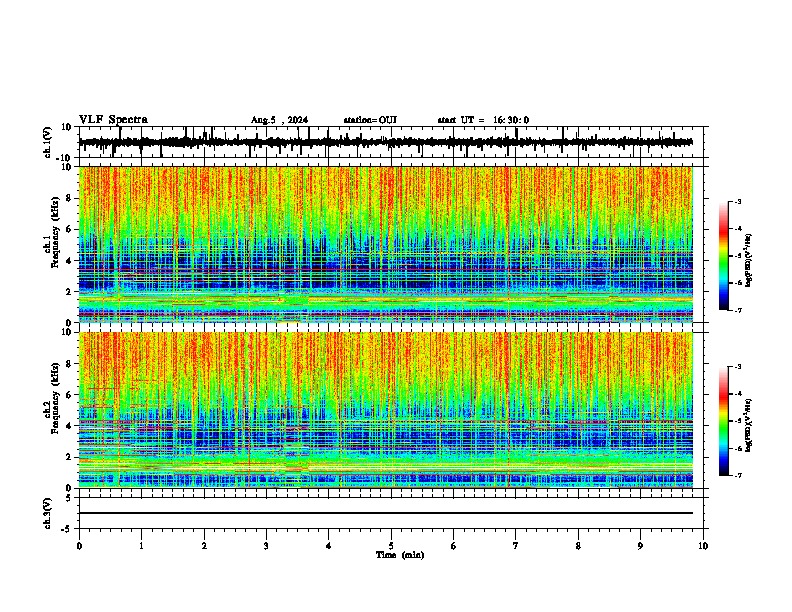Image resolution: width=792 pixels, height=612 pixels.
Task: Click the "-3" value on ch.1 colorbar
Action: click(x=737, y=201)
